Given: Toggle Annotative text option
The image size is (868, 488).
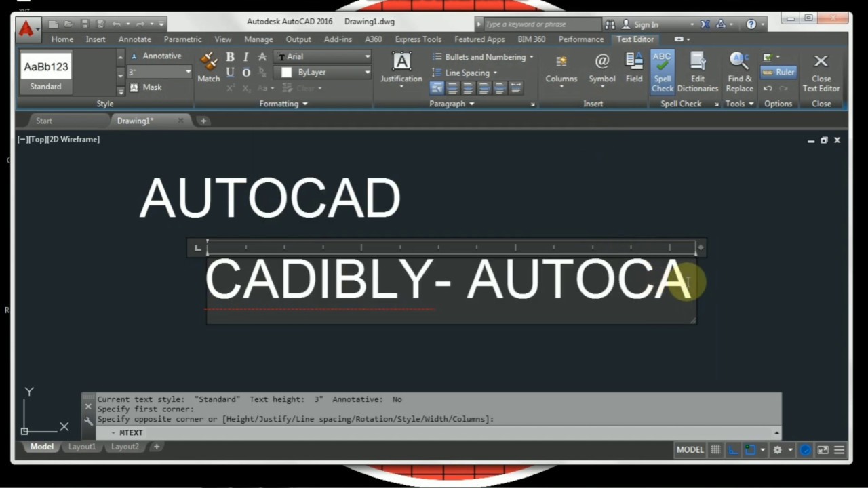Looking at the screenshot, I should coord(156,56).
